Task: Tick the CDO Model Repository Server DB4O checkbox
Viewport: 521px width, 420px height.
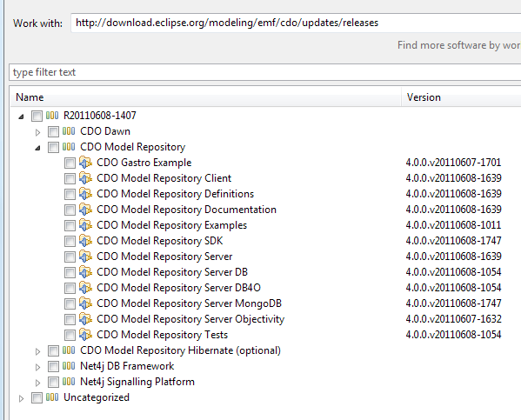Action: 70,288
